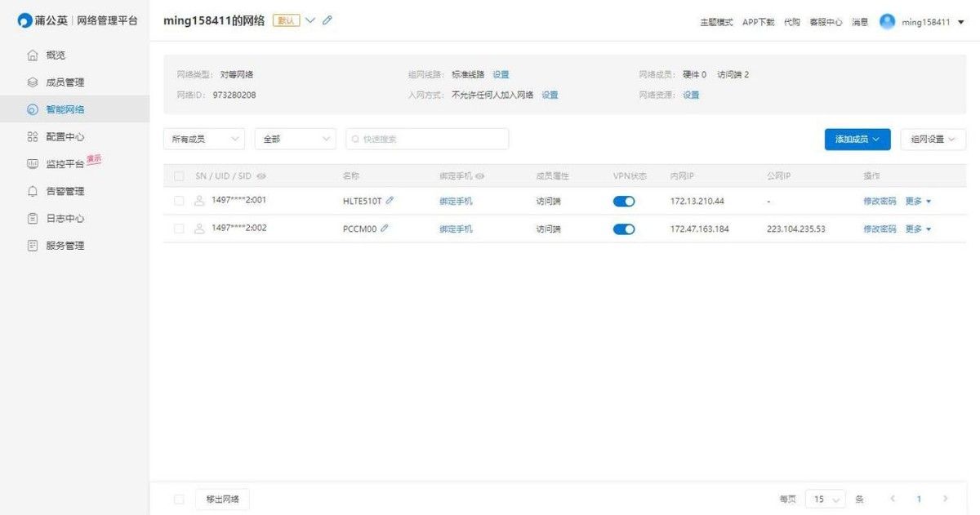Click the 蒲公英 logo icon
Viewport: 980px width, 515px height.
26,21
